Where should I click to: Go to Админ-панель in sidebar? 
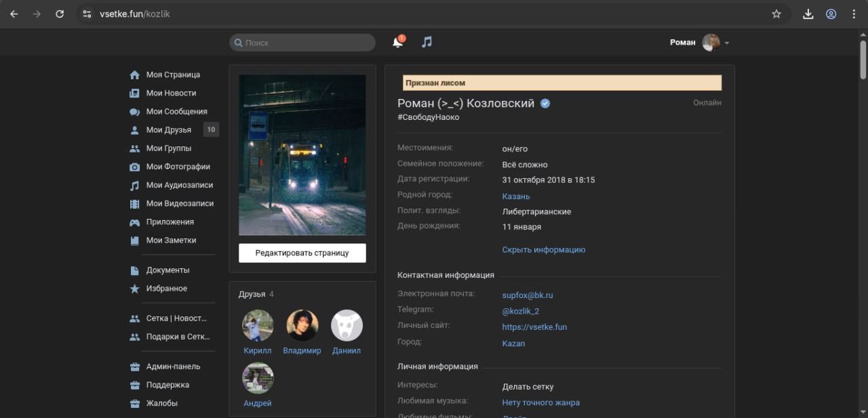pos(173,367)
